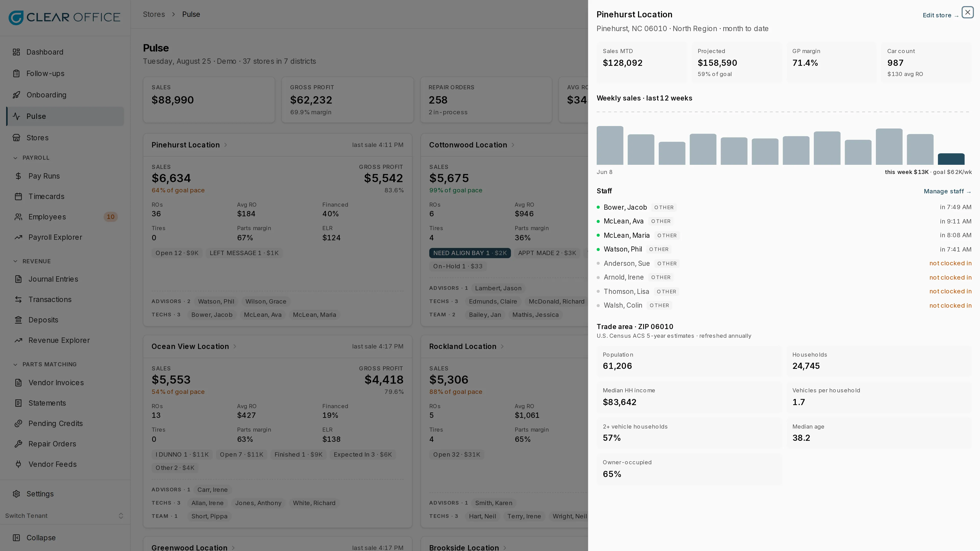Click the Employees people icon
Viewport: 980px width, 551px height.
(x=18, y=217)
